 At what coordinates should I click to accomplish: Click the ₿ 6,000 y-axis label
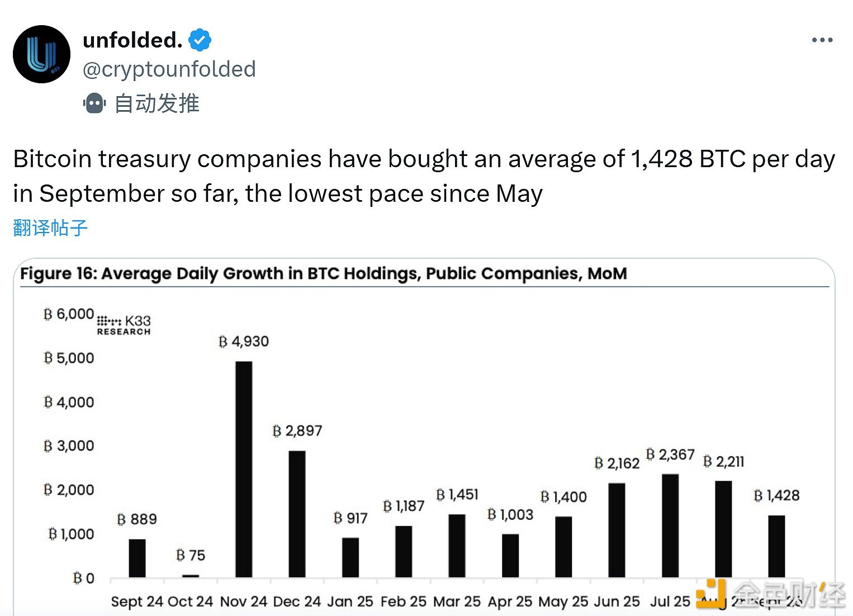[69, 314]
